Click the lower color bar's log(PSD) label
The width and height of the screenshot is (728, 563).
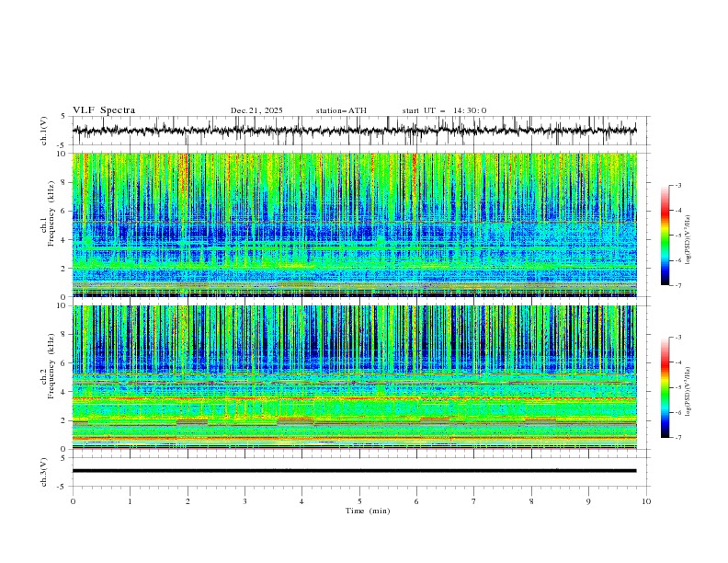[688, 391]
